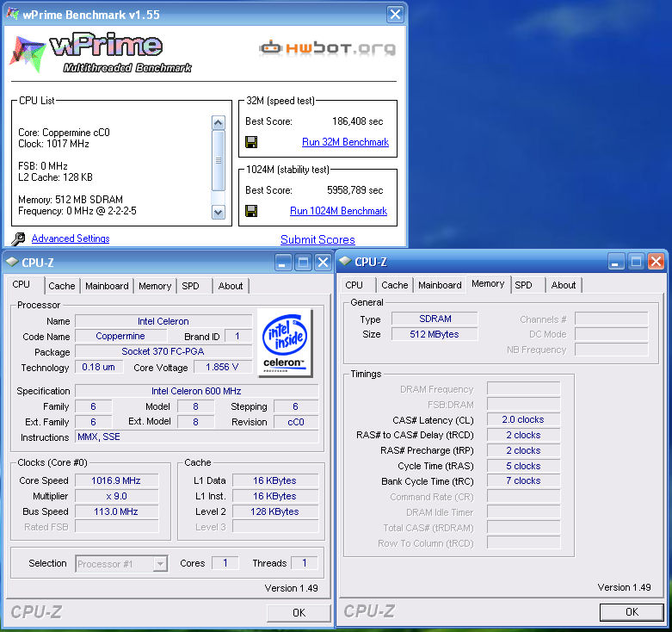Click the Instructions field MMX, SSE
This screenshot has height=632, width=672.
(196, 437)
